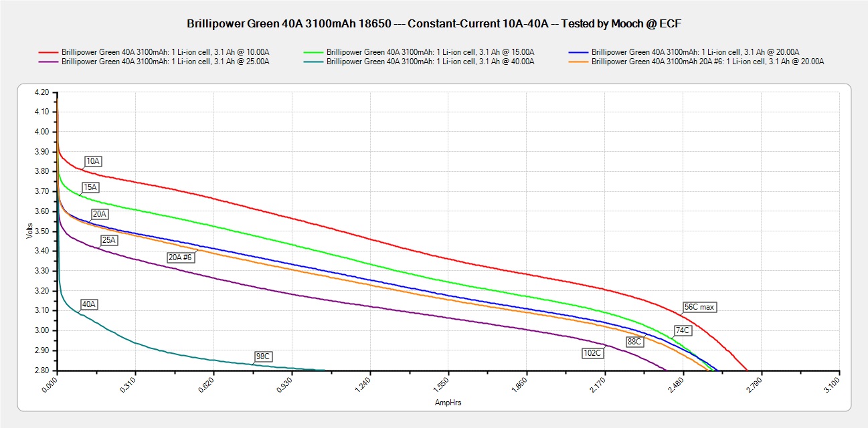Click the '3.80' voltage axis tick
This screenshot has width=868, height=428.
(41, 172)
